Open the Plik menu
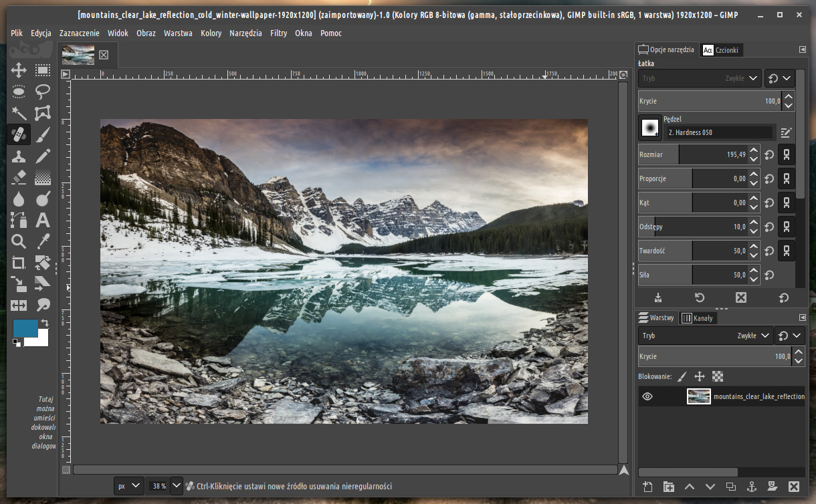Image resolution: width=816 pixels, height=504 pixels. 17,33
